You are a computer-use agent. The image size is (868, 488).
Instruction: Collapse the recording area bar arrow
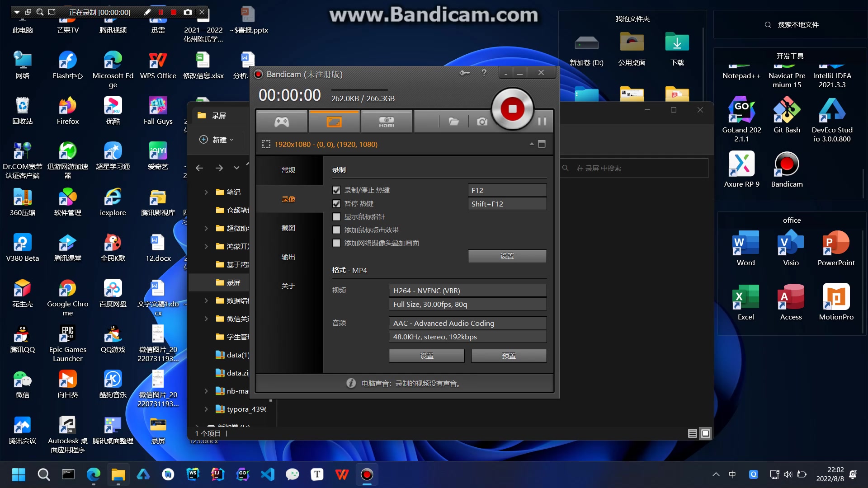(x=532, y=144)
